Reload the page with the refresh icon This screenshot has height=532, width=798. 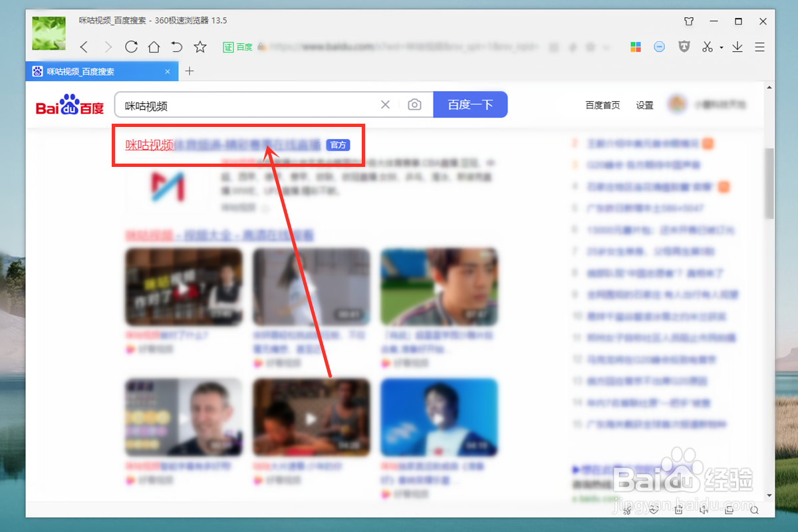[x=131, y=47]
